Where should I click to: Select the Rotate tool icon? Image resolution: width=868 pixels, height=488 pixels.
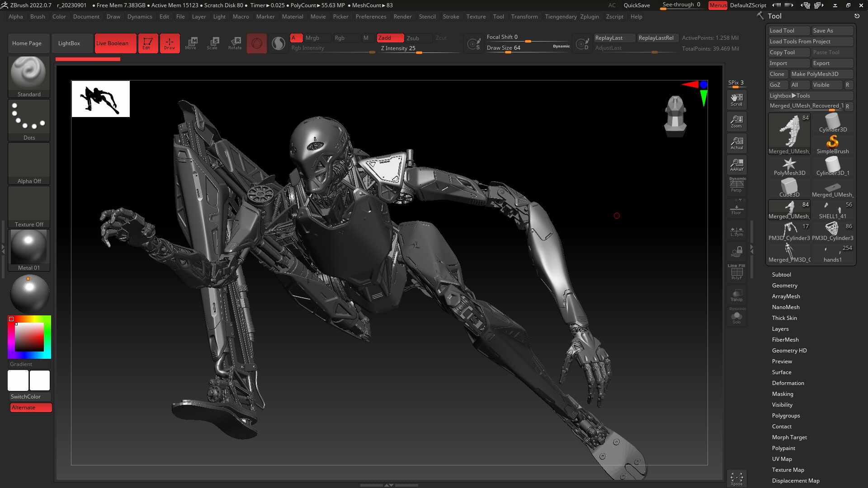[x=235, y=43]
